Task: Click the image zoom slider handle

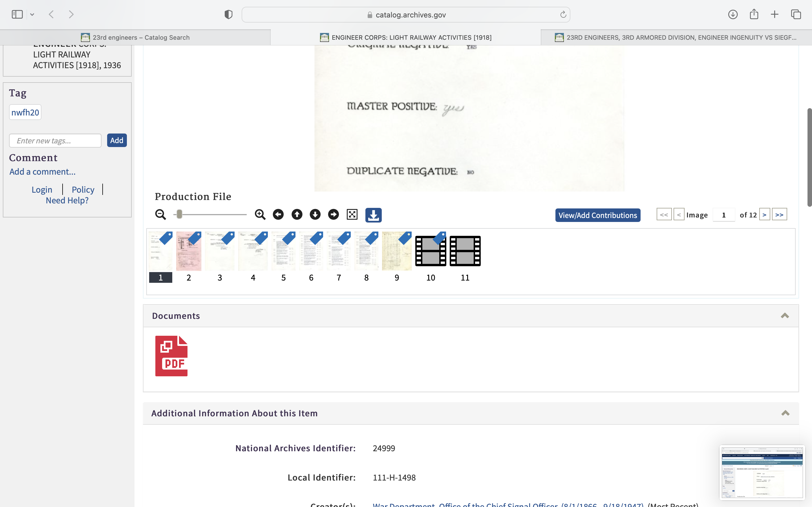Action: click(x=179, y=214)
